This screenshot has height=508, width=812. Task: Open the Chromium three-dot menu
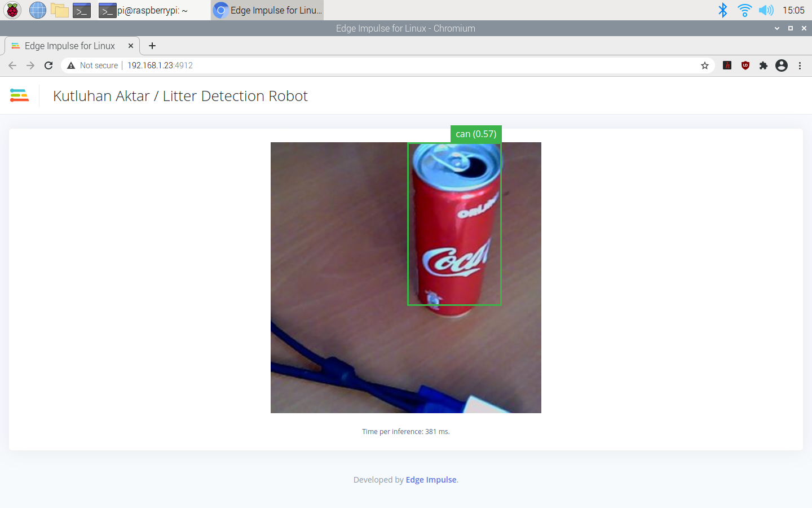[800, 65]
